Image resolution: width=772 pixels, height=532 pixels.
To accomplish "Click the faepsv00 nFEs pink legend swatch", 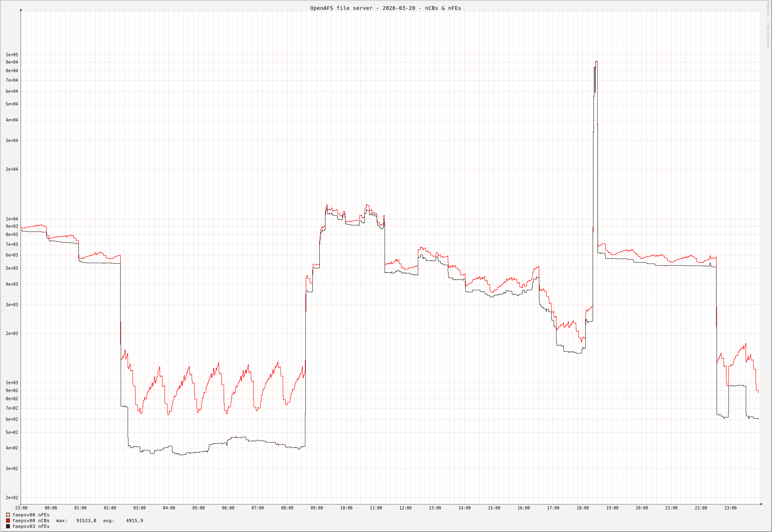I will (x=8, y=515).
